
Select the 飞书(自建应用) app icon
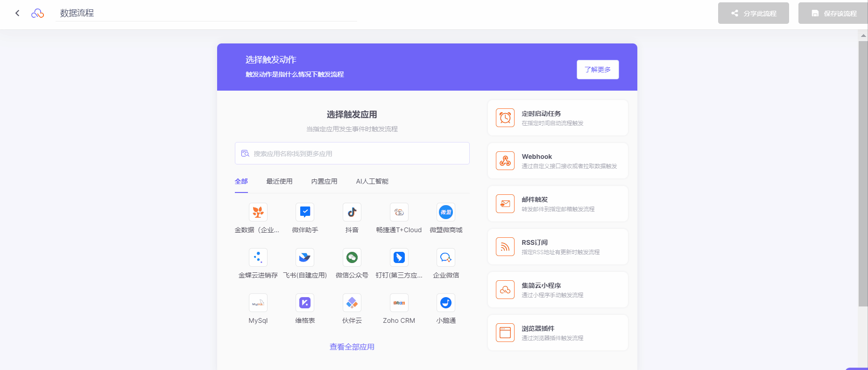[305, 257]
